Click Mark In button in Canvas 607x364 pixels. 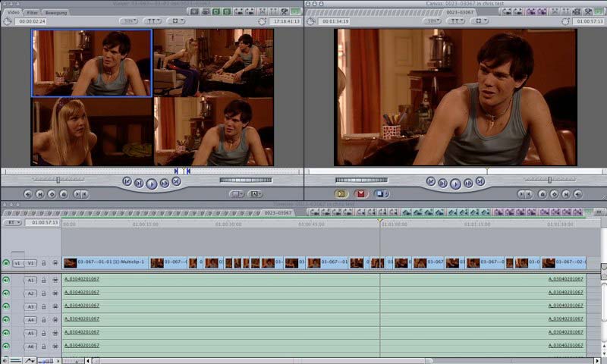click(521, 194)
